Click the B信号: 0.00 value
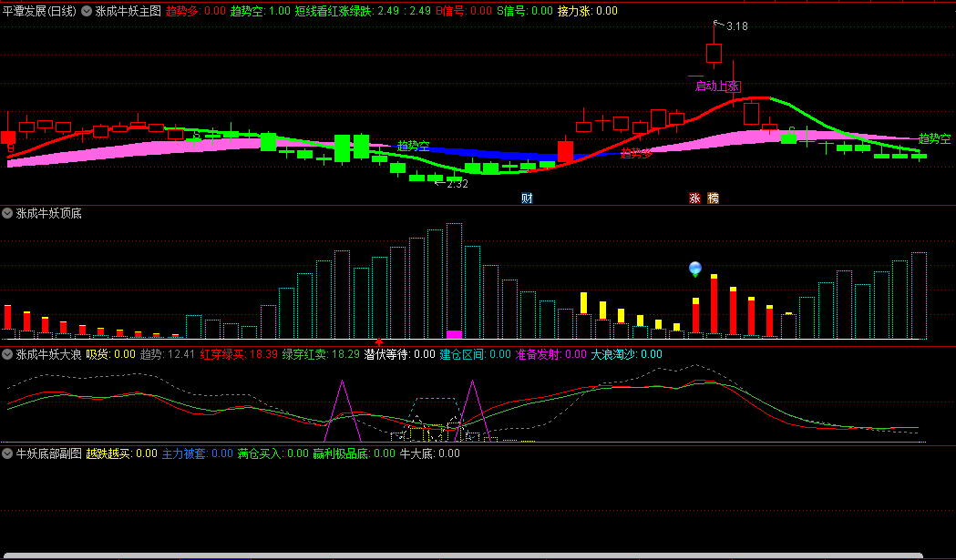This screenshot has height=560, width=956. click(x=463, y=11)
